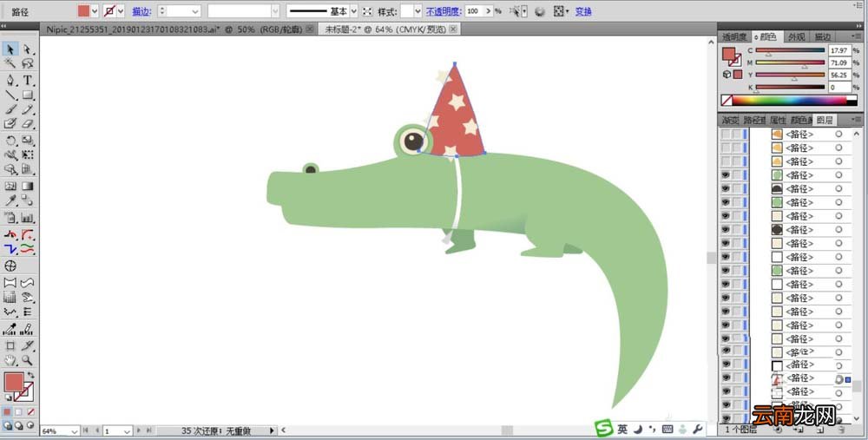Select the Scale tool
Image resolution: width=868 pixels, height=440 pixels.
pyautogui.click(x=27, y=141)
